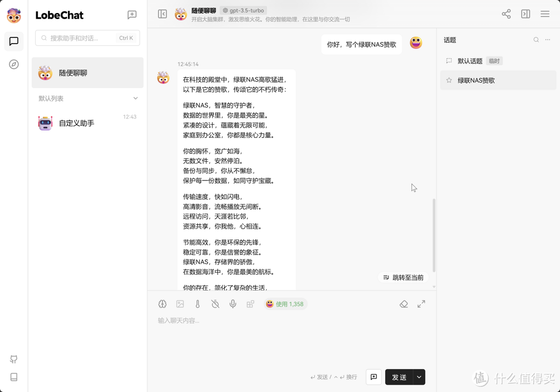Open the hamburger menu at top right
Image resolution: width=560 pixels, height=392 pixels.
544,14
